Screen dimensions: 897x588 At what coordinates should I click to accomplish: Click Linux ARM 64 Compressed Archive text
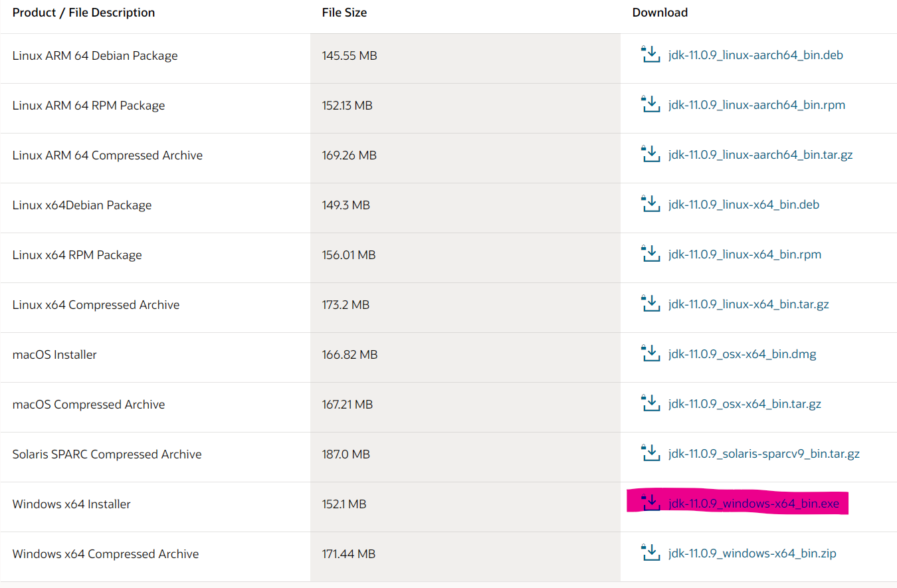[x=108, y=155]
